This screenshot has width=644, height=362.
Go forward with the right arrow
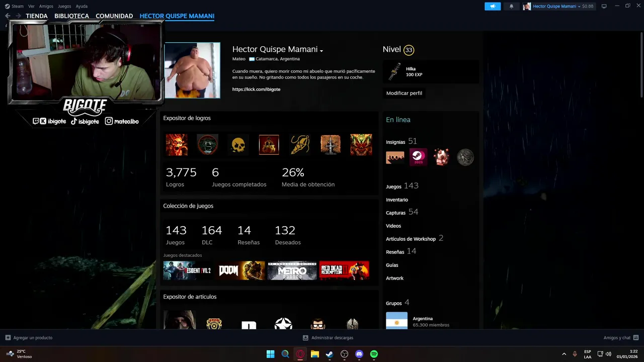[18, 16]
